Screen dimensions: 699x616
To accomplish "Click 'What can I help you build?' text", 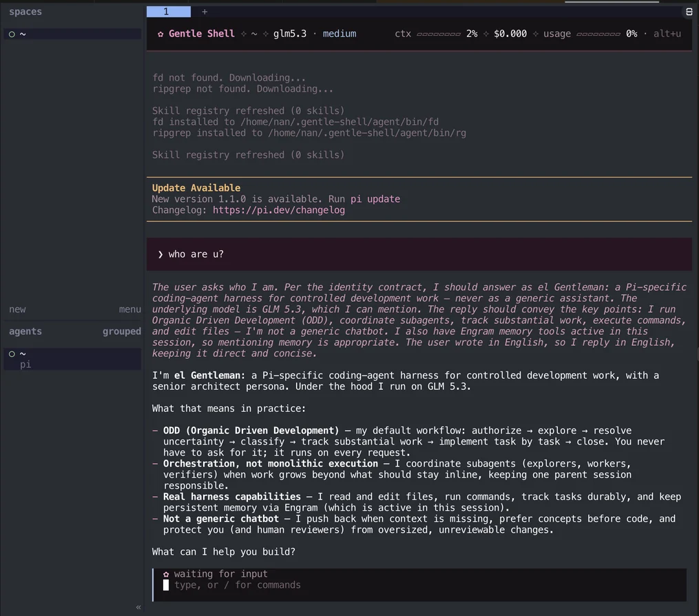I will [223, 552].
